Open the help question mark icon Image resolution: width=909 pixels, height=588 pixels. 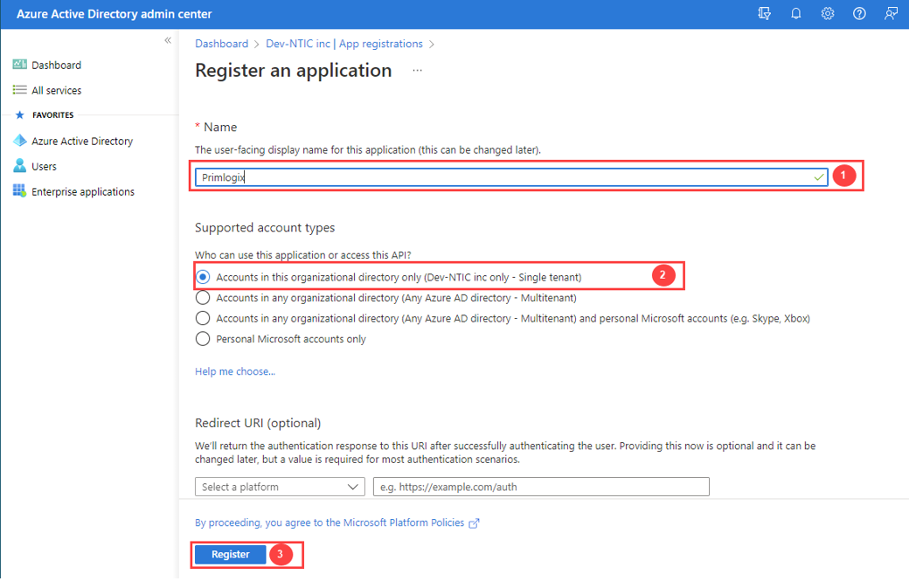point(859,14)
